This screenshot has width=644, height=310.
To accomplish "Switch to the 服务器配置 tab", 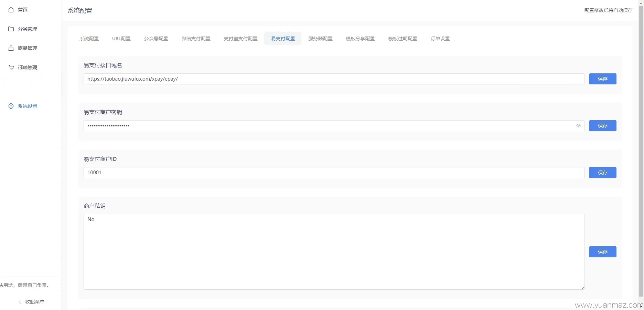I will click(x=321, y=39).
